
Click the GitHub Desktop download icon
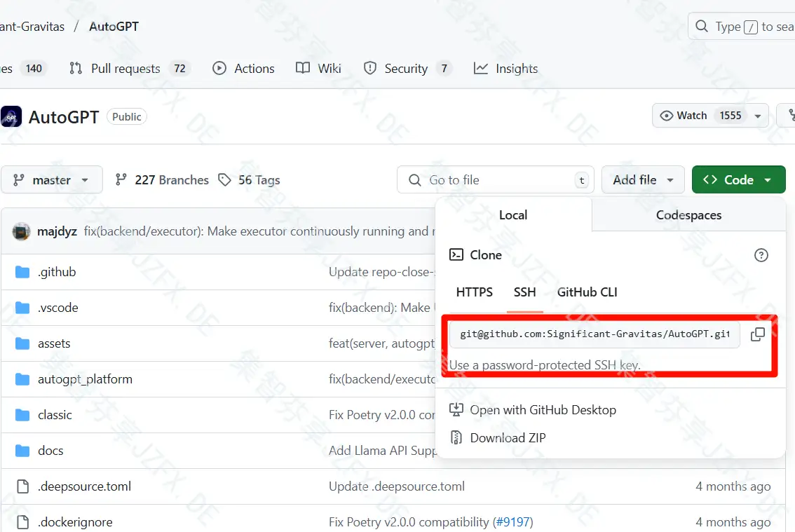tap(456, 410)
